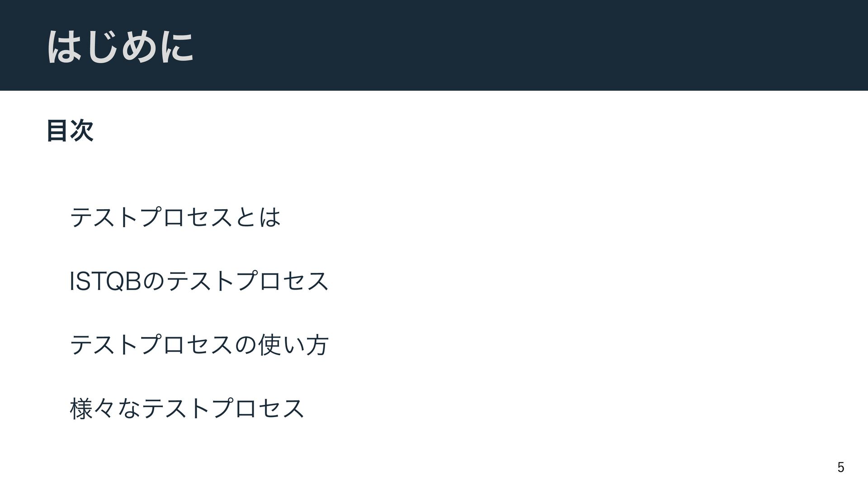This screenshot has width=868, height=488.
Task: Click slide page number 5
Action: coord(840,467)
